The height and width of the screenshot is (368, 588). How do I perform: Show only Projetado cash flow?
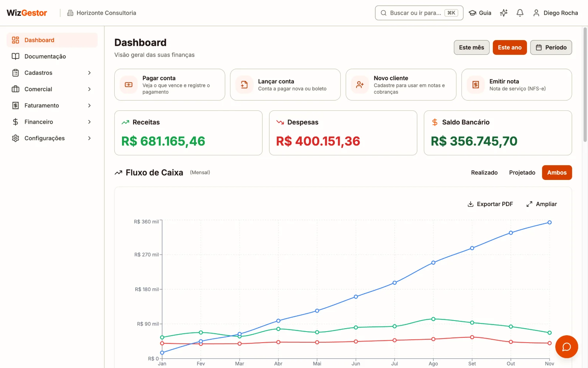(x=522, y=173)
